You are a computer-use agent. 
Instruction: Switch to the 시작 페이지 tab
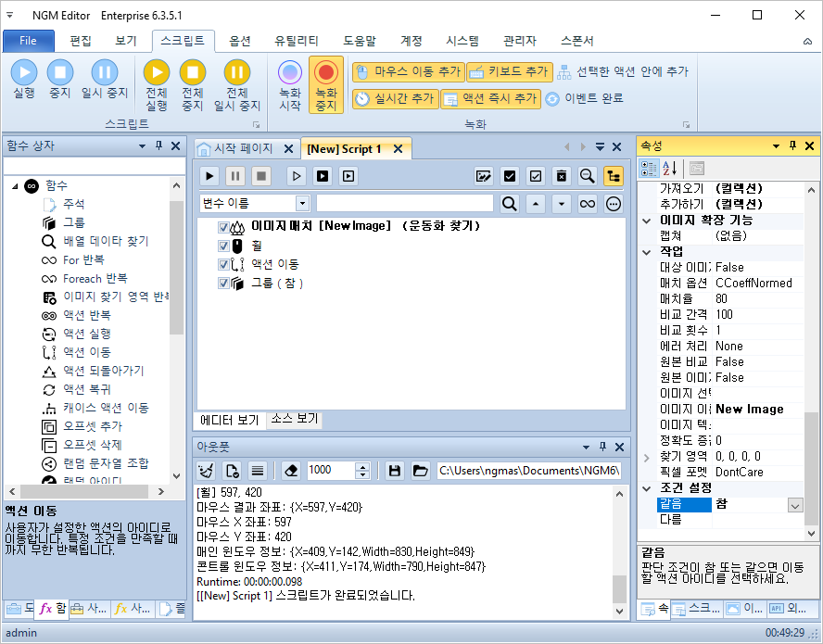pyautogui.click(x=243, y=148)
